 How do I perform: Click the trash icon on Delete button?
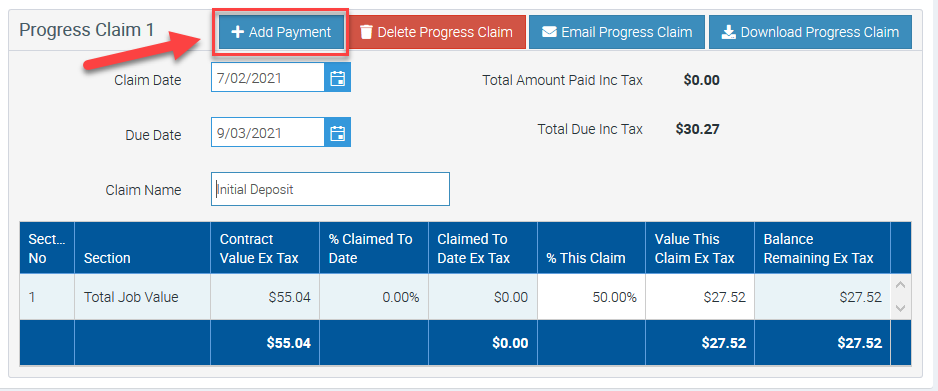click(x=366, y=32)
